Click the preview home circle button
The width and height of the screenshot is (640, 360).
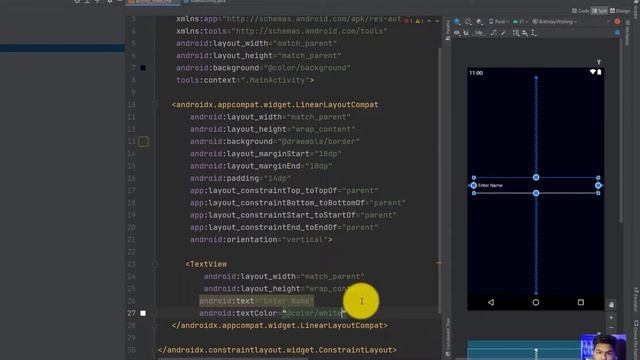click(x=536, y=302)
